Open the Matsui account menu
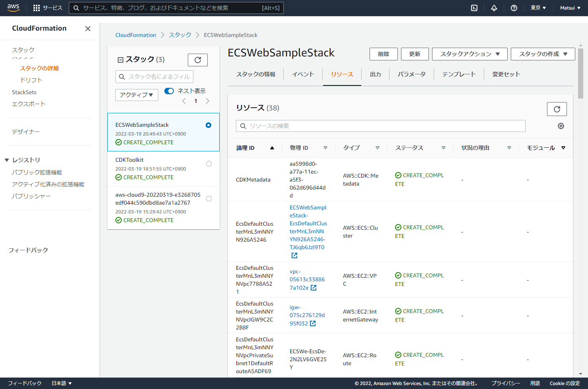The width and height of the screenshot is (588, 389). click(x=570, y=8)
